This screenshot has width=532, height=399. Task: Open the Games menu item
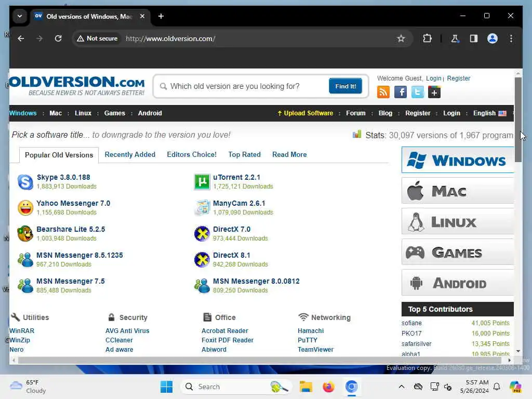tap(115, 113)
